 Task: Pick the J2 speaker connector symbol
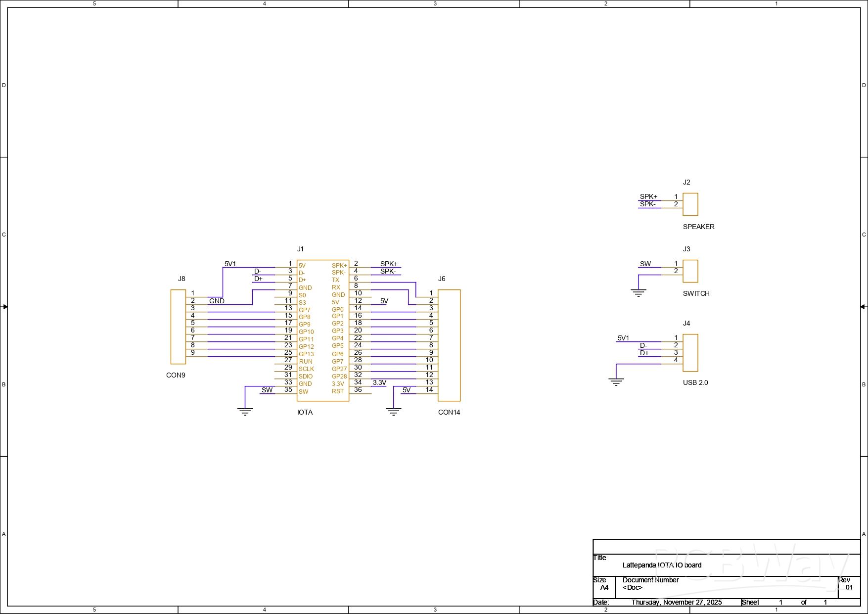click(690, 204)
